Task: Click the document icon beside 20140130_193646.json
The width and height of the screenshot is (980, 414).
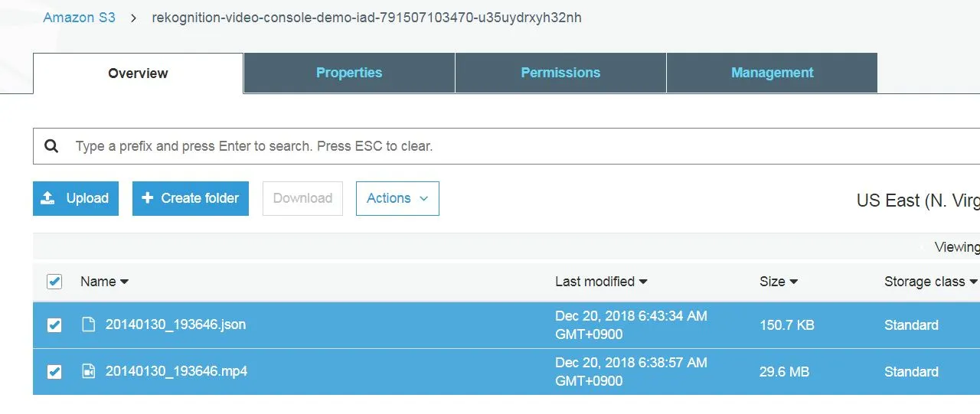Action: [x=89, y=324]
